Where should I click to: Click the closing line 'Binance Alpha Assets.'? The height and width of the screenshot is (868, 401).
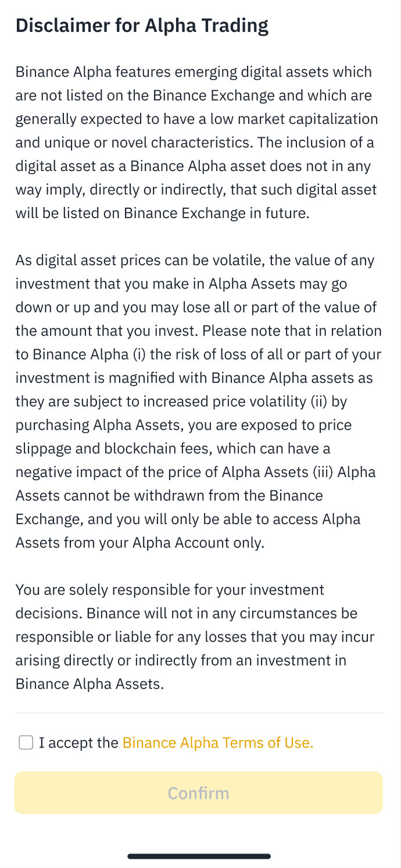pyautogui.click(x=89, y=684)
